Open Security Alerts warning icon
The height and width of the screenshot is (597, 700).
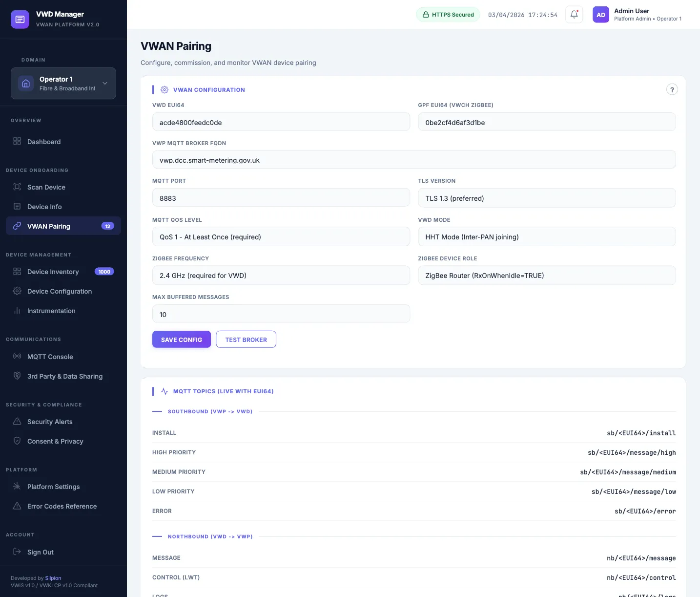[17, 422]
